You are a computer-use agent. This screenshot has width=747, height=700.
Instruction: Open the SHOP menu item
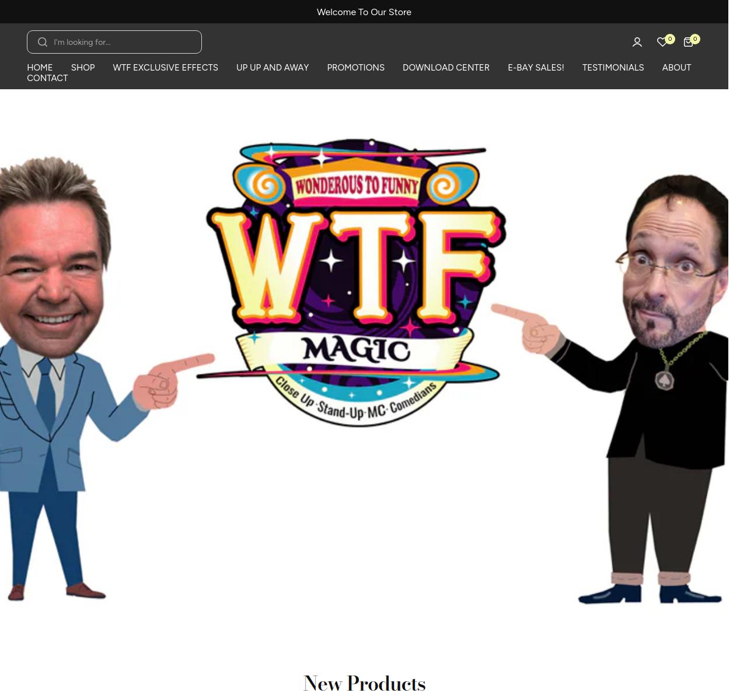click(x=83, y=68)
